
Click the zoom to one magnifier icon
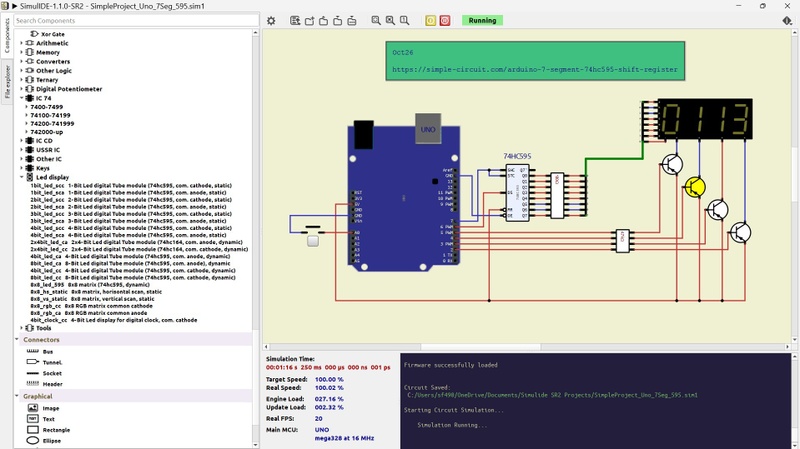[405, 21]
